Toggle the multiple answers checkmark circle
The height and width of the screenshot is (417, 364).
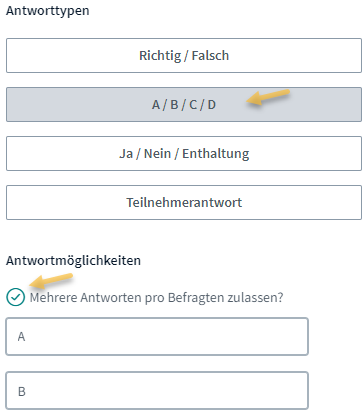(x=15, y=297)
